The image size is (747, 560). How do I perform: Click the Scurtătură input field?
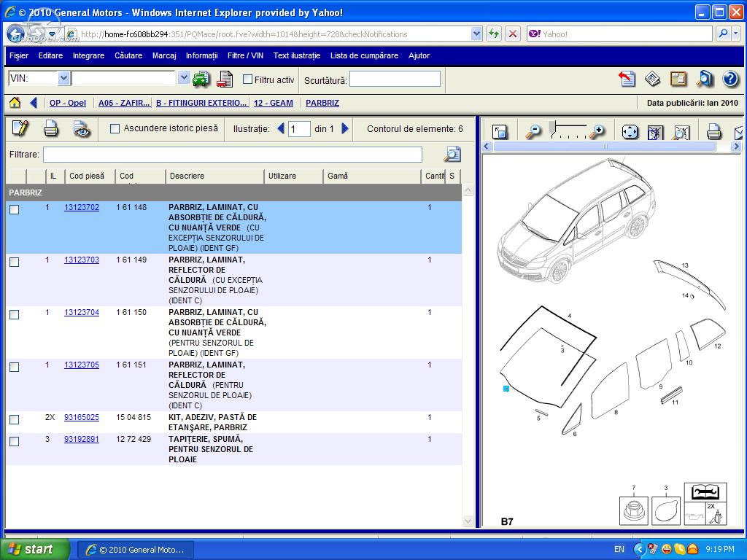point(395,79)
